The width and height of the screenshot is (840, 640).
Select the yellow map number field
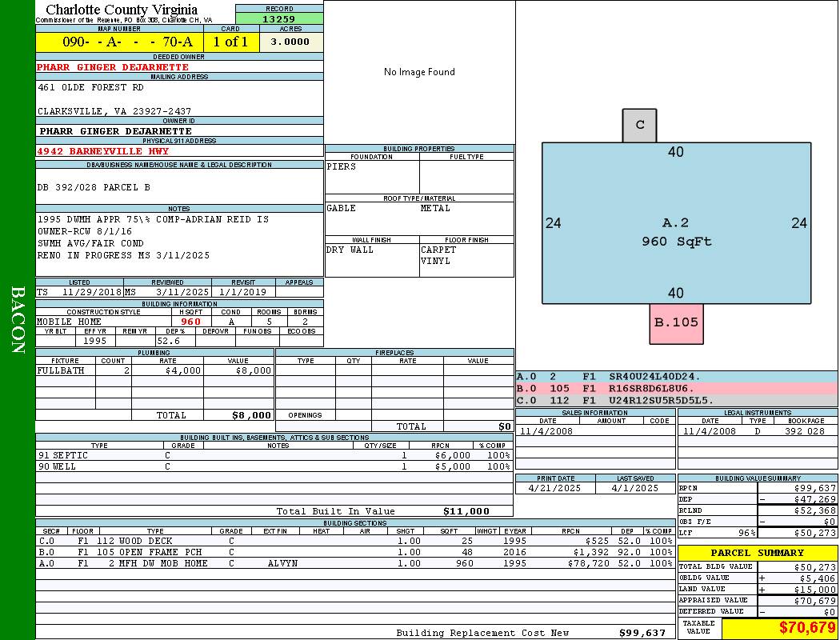[x=119, y=42]
